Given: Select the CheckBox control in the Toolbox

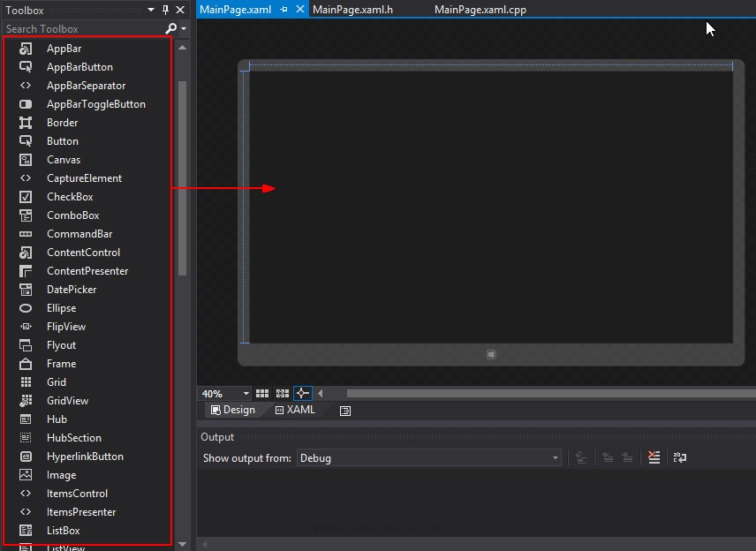Looking at the screenshot, I should pyautogui.click(x=69, y=197).
